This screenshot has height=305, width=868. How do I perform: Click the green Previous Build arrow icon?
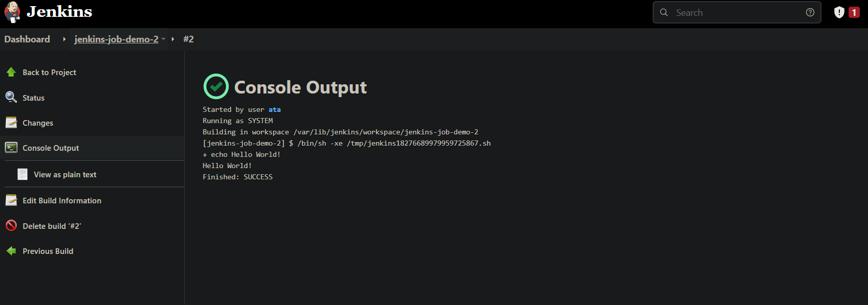(11, 251)
